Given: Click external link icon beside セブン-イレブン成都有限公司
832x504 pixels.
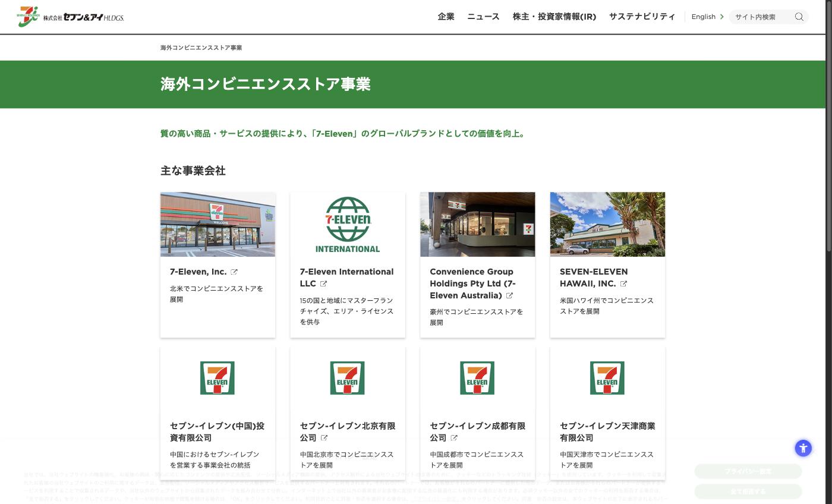Looking at the screenshot, I should pyautogui.click(x=454, y=438).
